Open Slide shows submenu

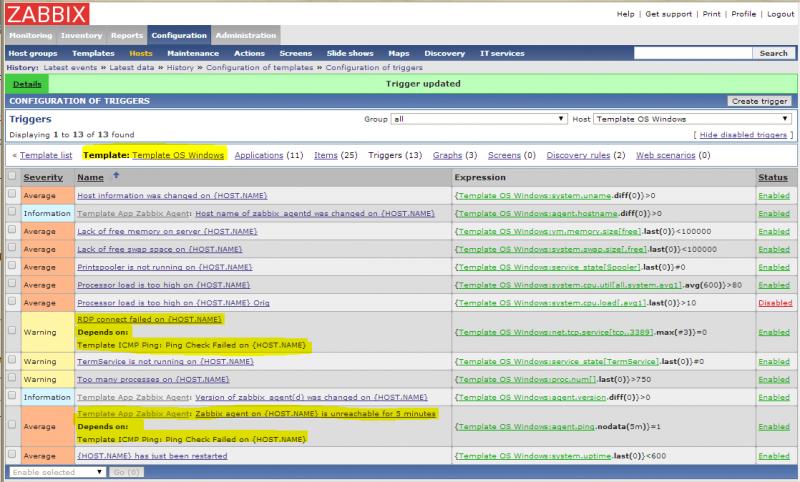(x=350, y=53)
